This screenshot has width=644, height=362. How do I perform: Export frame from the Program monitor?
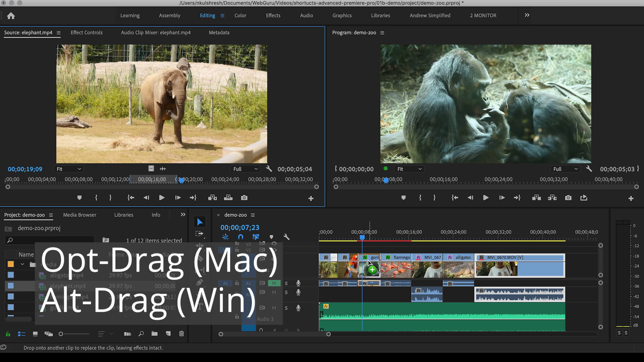click(568, 198)
